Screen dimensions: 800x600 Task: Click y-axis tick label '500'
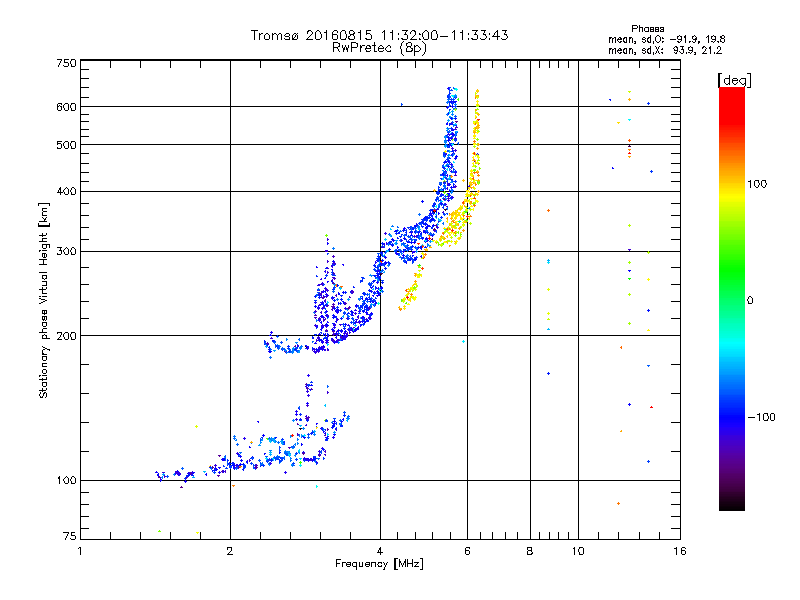tap(66, 145)
